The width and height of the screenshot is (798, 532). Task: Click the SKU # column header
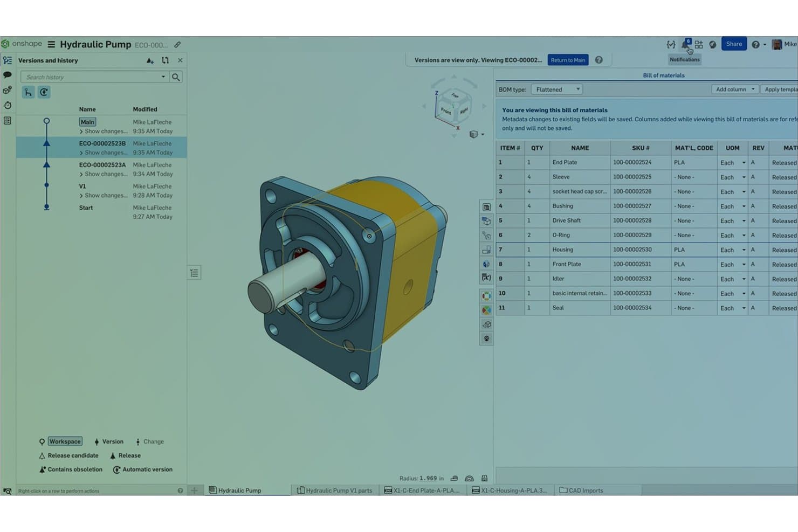pyautogui.click(x=641, y=148)
